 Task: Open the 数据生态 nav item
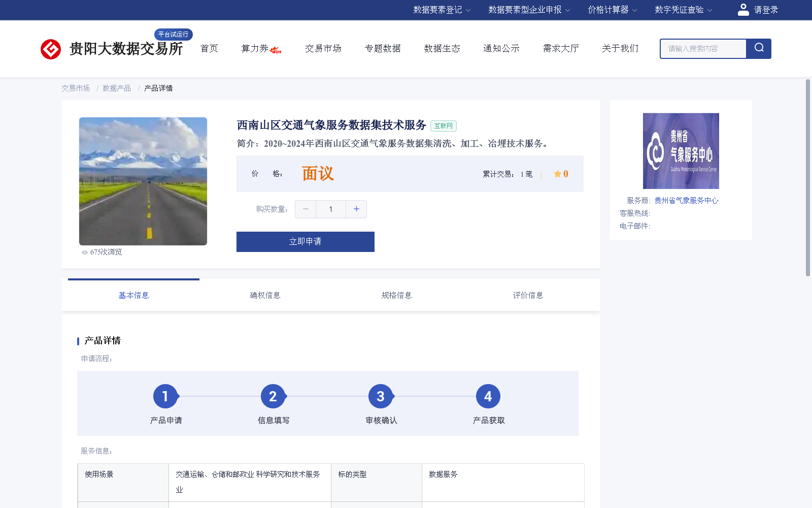(442, 48)
